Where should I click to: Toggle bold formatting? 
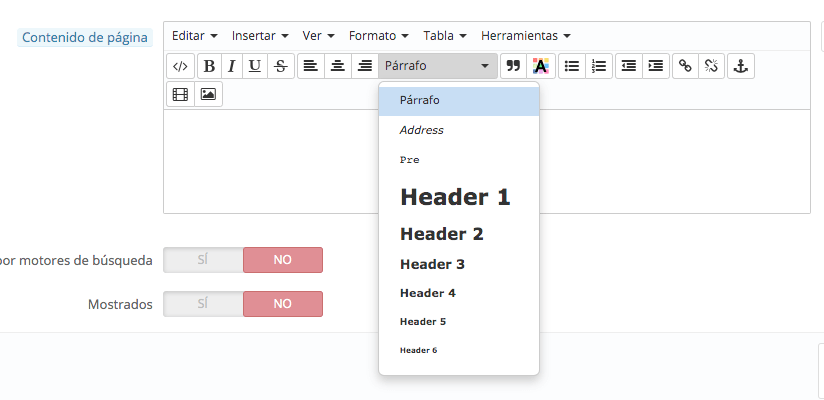pos(209,66)
